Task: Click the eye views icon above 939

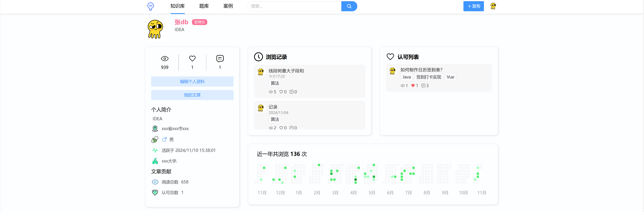Action: coord(164,58)
